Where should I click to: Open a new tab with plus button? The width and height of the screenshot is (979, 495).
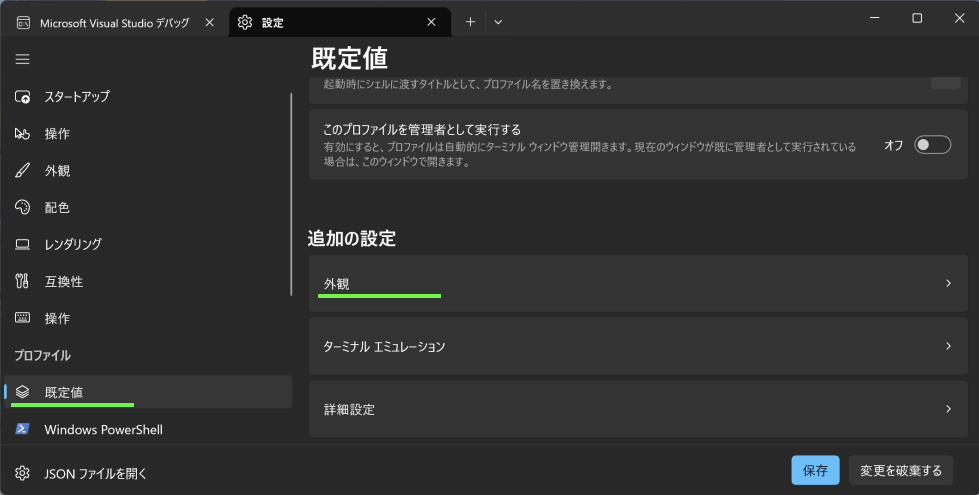point(470,22)
